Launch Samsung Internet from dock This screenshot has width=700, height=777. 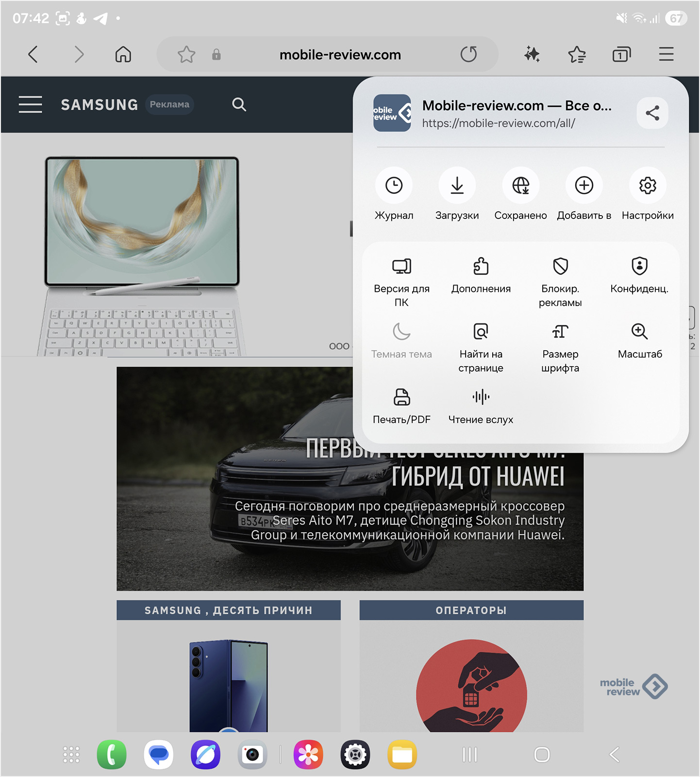(x=205, y=755)
